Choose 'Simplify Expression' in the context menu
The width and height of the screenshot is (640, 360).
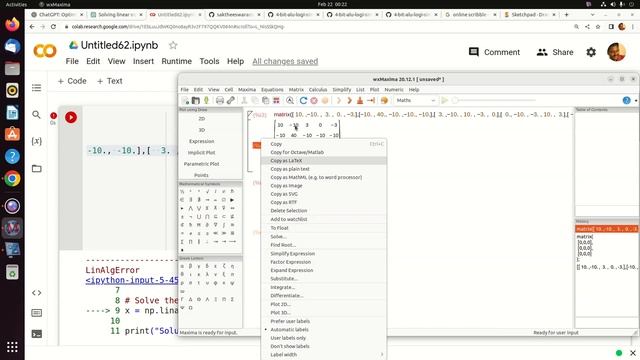coord(324,253)
